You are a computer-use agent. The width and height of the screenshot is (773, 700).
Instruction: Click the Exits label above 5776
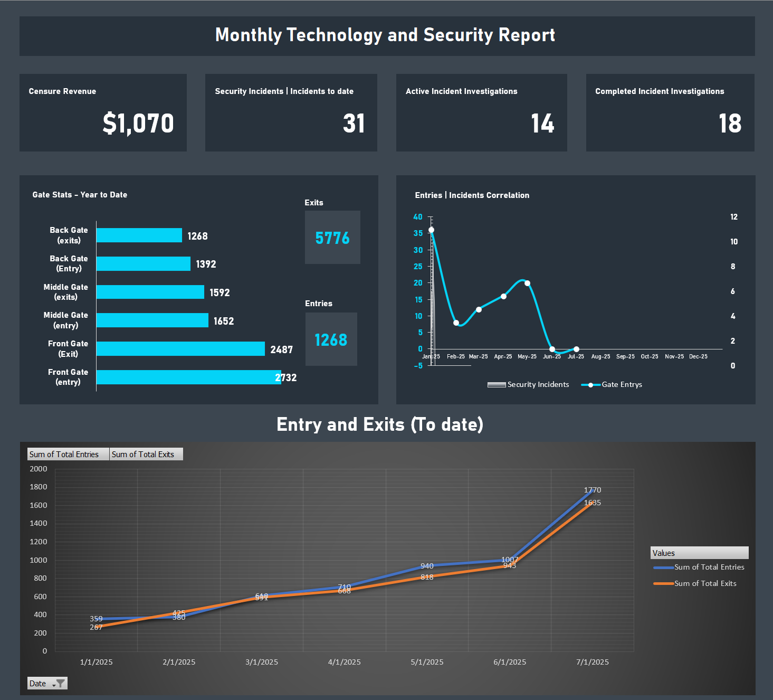click(x=314, y=203)
